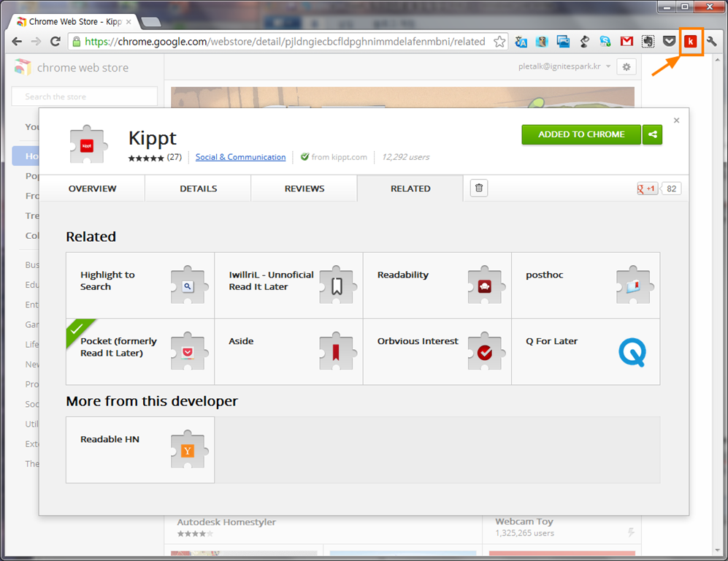Open the Pocket extension toolbar icon
Viewport: 728px width, 561px height.
pyautogui.click(x=669, y=42)
